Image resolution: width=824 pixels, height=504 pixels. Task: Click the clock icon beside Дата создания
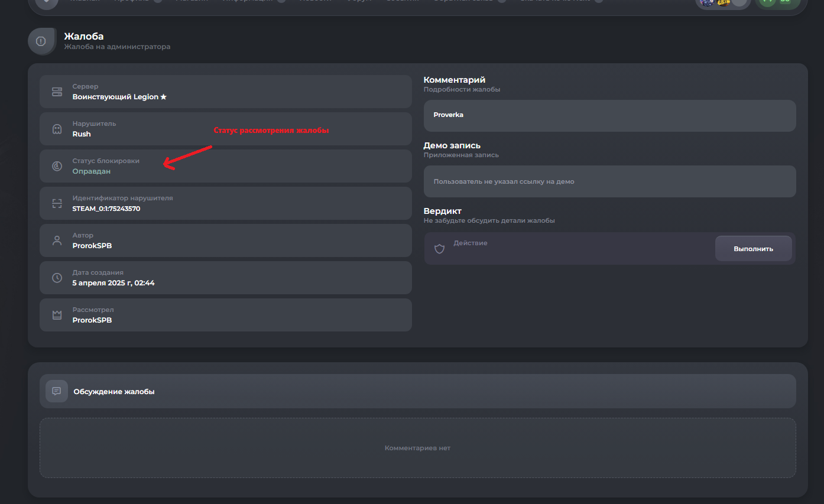coord(57,278)
